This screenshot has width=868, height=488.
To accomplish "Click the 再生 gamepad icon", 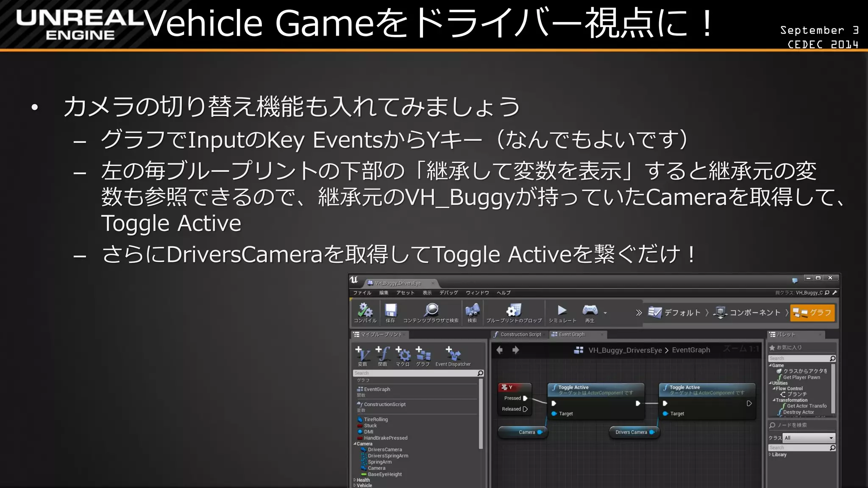I will 590,310.
